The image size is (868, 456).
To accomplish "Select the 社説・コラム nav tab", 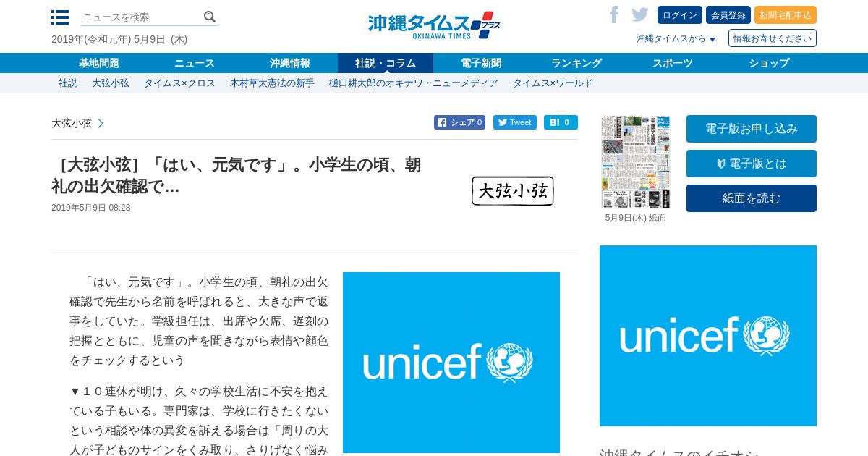I will pos(386,63).
